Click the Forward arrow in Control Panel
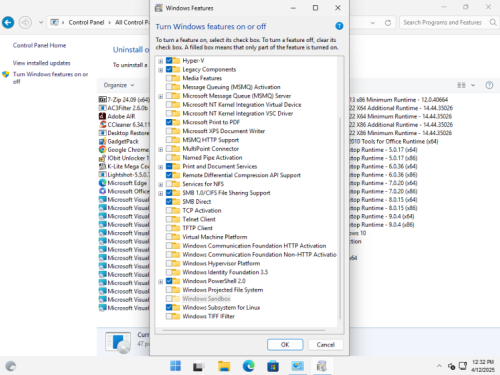This screenshot has width=500, height=375. (x=25, y=22)
